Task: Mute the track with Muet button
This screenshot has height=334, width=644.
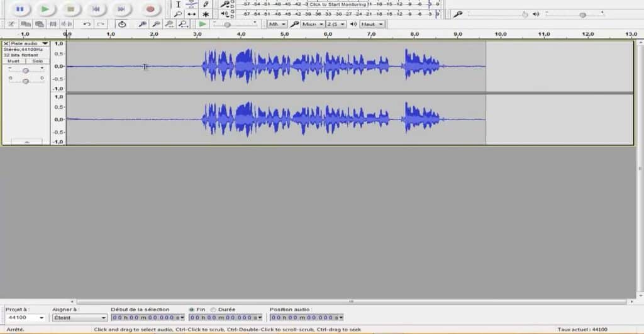Action: [14, 61]
